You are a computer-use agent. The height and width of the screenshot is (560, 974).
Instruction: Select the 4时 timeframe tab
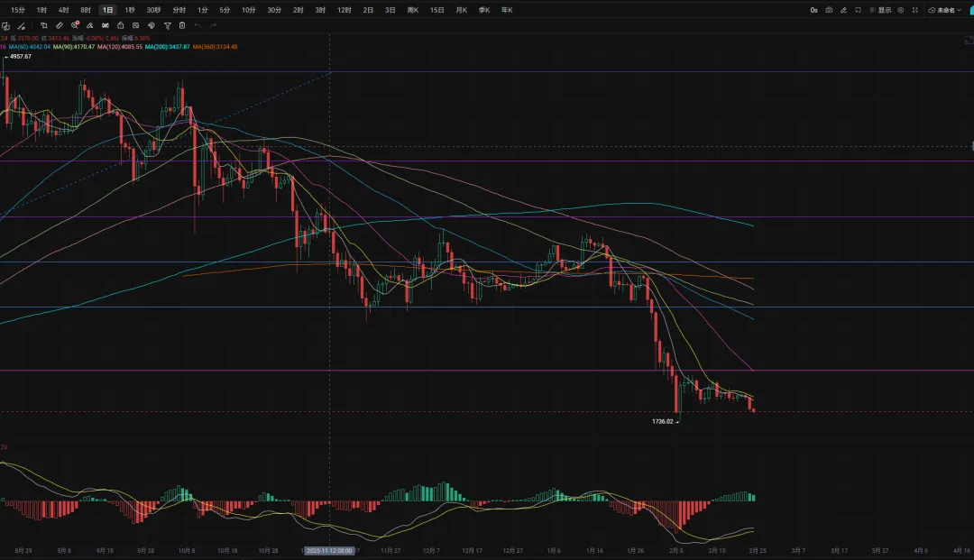click(x=63, y=10)
